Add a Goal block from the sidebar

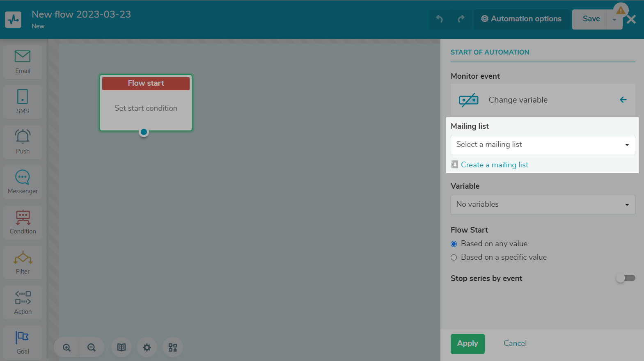pos(23,343)
